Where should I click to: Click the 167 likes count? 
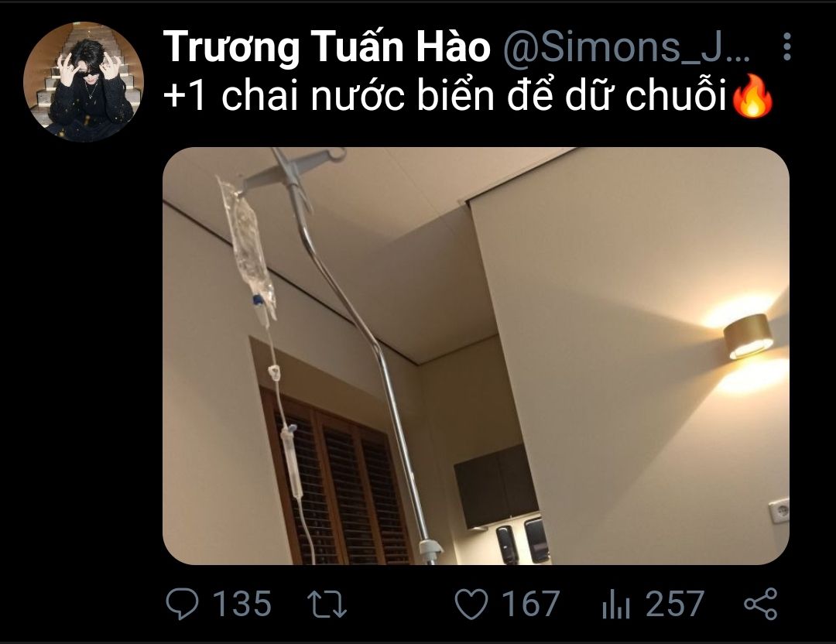pyautogui.click(x=530, y=604)
